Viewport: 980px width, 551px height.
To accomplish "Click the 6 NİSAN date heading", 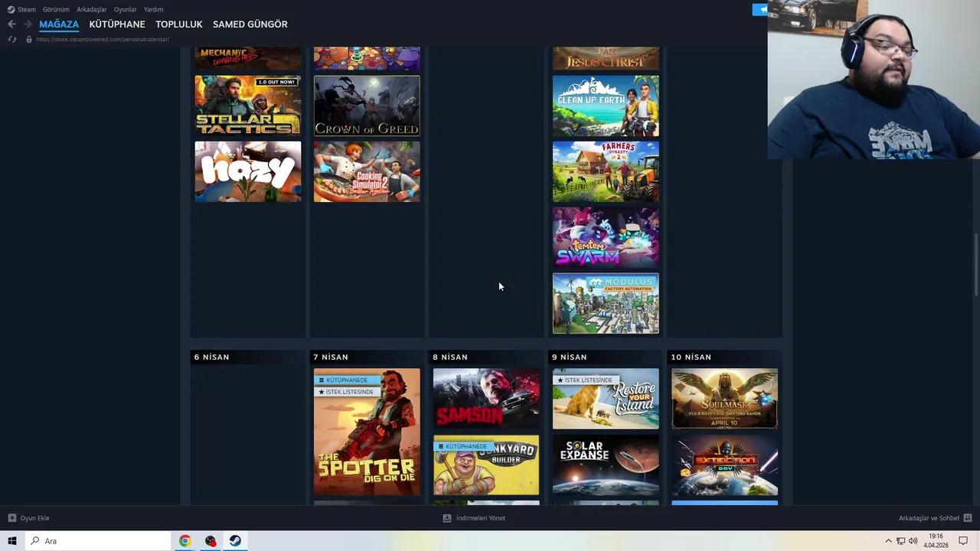I will [x=211, y=357].
